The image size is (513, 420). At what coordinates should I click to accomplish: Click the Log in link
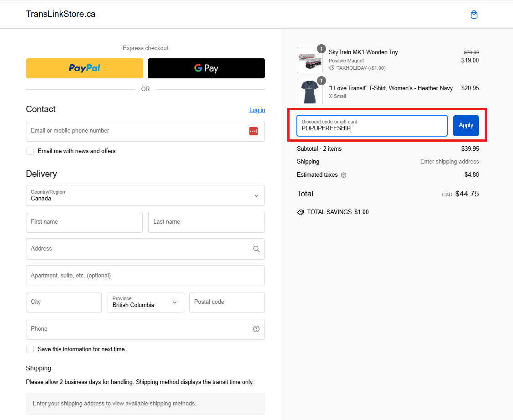[257, 110]
